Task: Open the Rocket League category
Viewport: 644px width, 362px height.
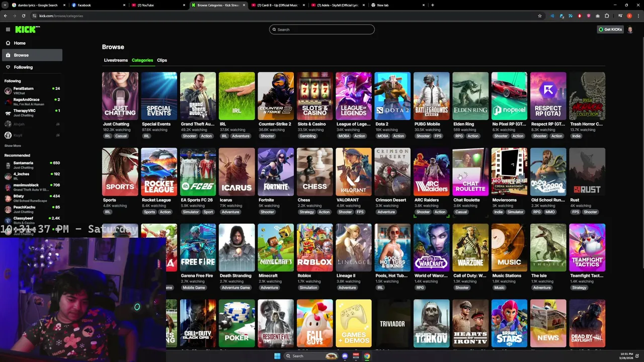Action: tap(159, 172)
